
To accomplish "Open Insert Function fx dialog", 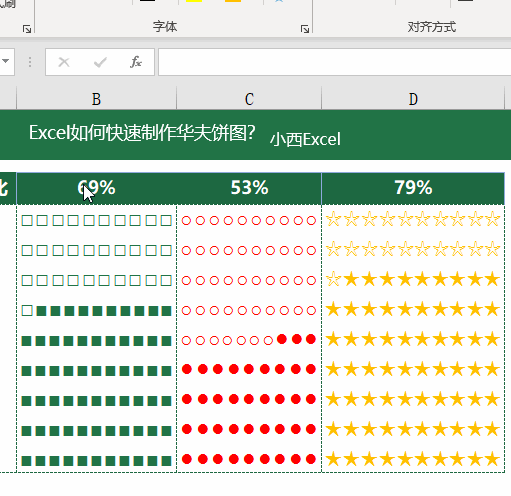I will pos(136,62).
